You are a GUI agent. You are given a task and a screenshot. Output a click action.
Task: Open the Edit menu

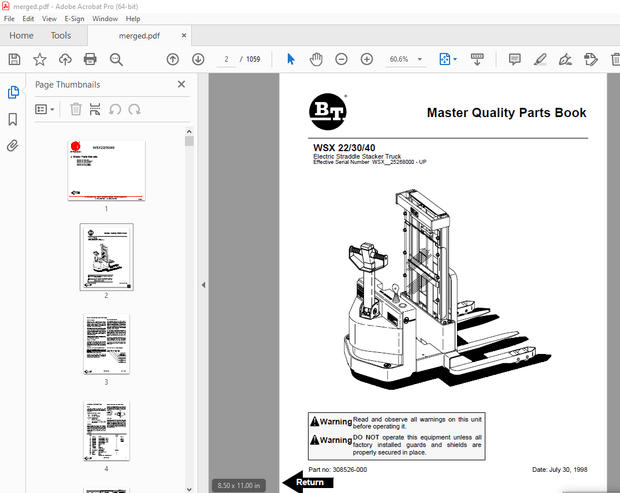click(28, 19)
